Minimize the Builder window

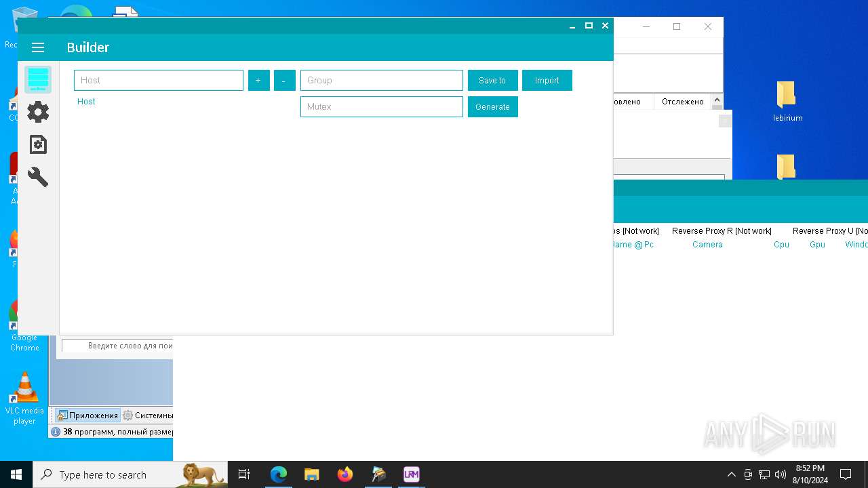pyautogui.click(x=572, y=26)
